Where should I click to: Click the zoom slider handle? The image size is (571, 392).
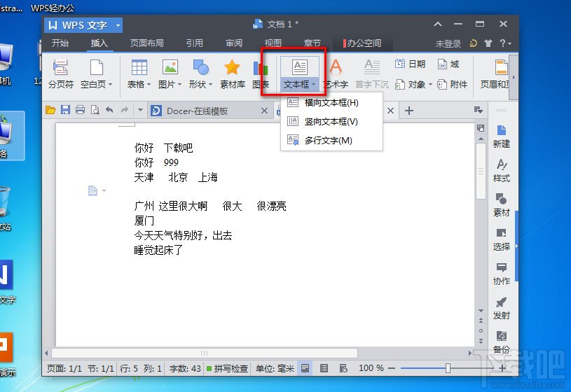[448, 368]
